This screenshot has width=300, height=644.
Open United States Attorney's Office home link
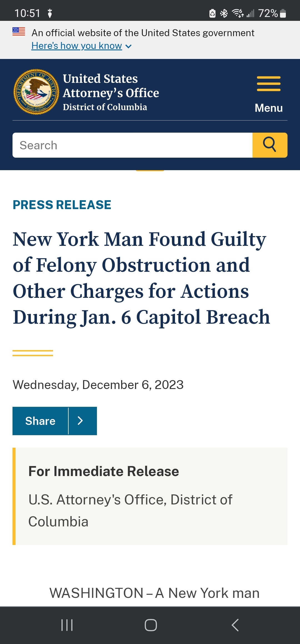click(111, 92)
